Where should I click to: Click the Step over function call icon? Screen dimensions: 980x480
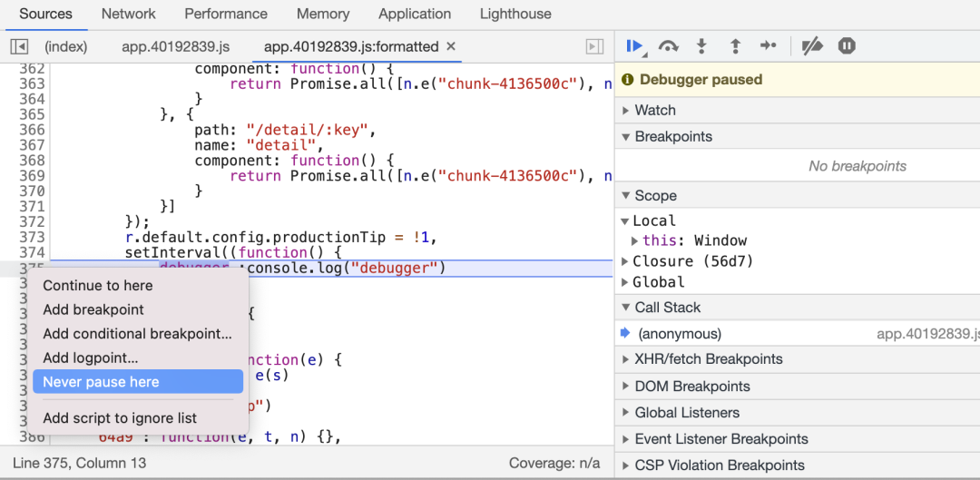669,46
